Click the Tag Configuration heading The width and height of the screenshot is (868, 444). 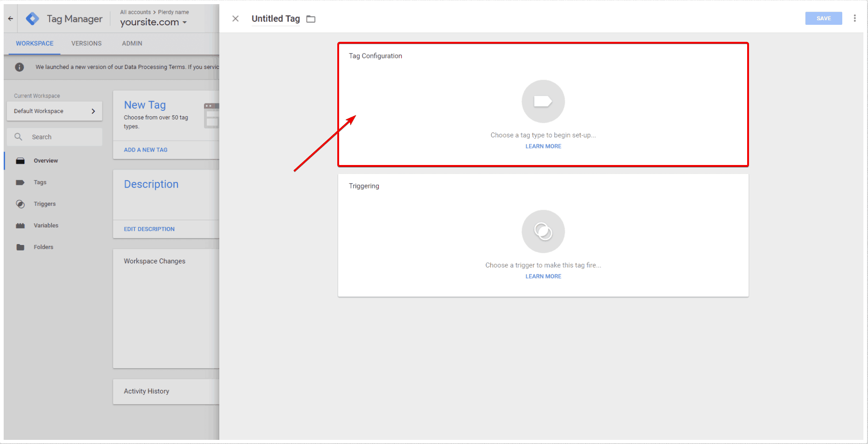tap(375, 56)
